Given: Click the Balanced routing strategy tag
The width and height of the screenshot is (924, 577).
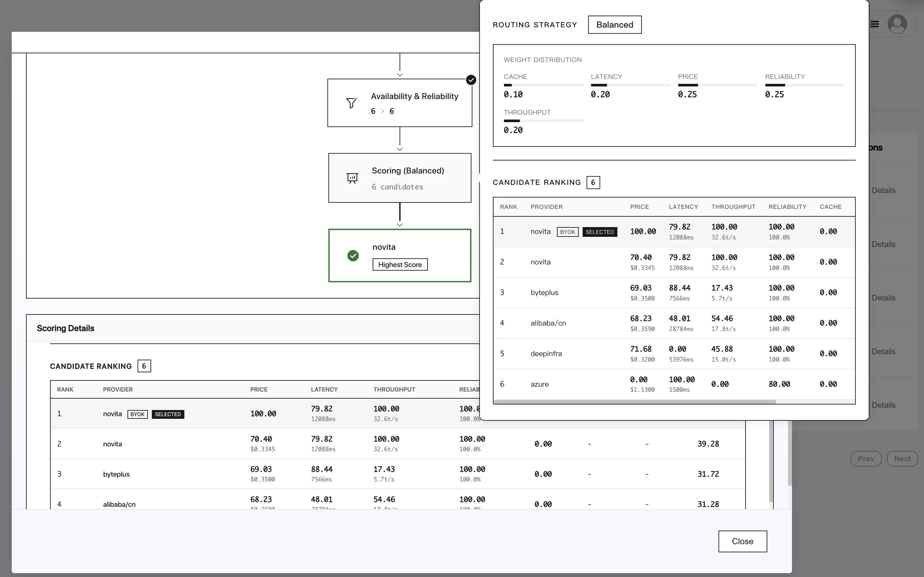Looking at the screenshot, I should pos(614,25).
